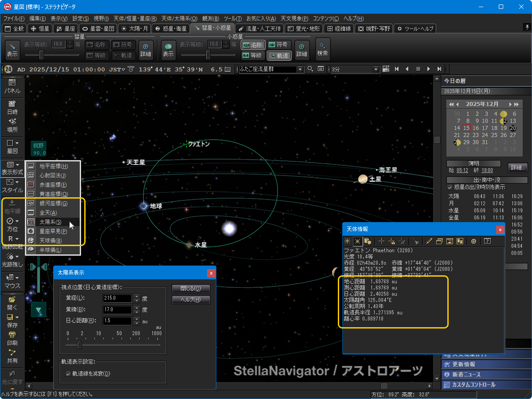Switch to the 流星・人工天体 toolbar tab
Viewport: 532px width, 399px height.
260,28
